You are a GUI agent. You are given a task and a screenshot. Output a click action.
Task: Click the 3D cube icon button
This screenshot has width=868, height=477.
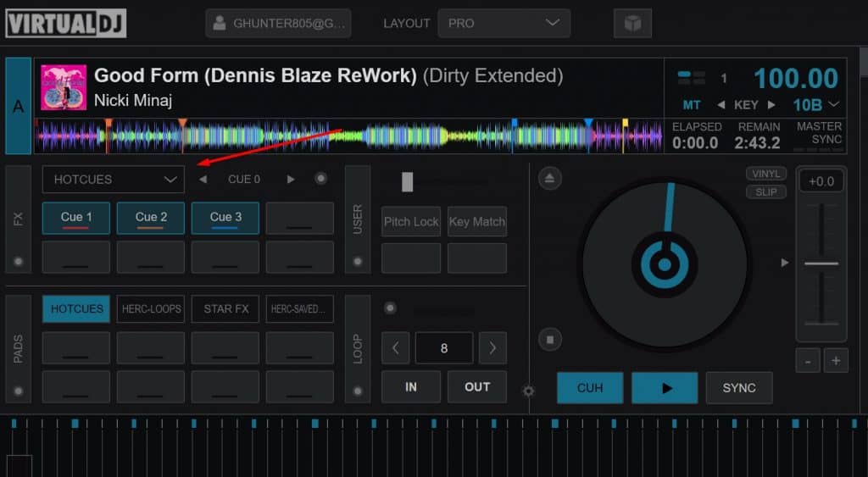[632, 23]
